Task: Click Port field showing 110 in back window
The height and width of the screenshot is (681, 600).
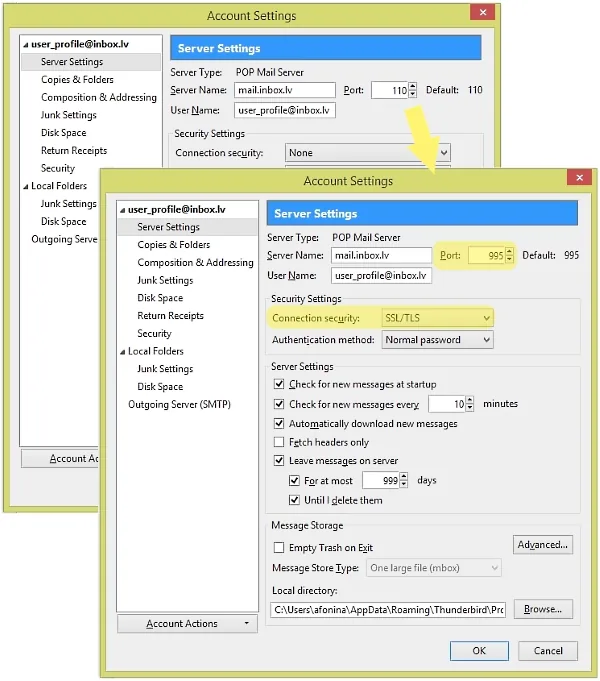Action: click(390, 90)
